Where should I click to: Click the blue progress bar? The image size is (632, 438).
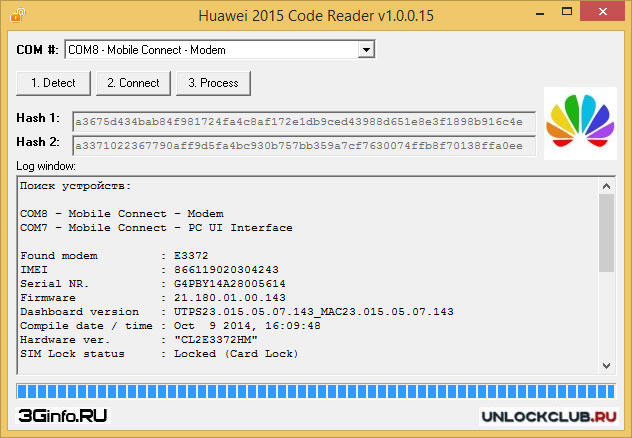pyautogui.click(x=316, y=391)
